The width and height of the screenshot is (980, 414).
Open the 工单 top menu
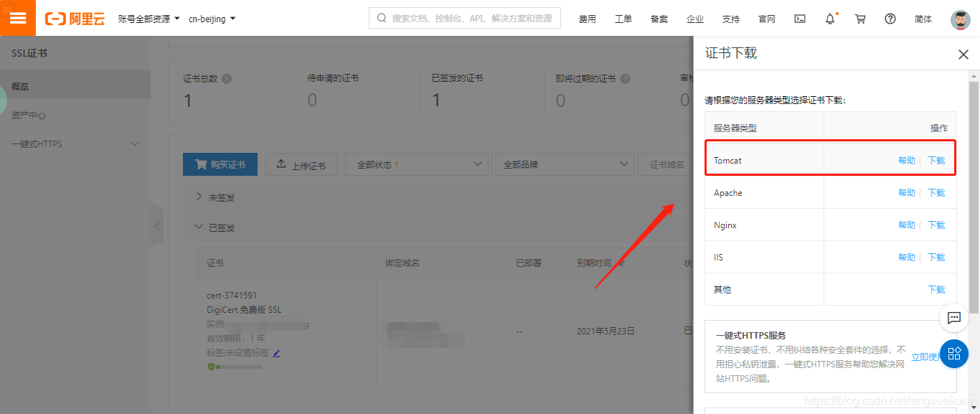tap(623, 19)
